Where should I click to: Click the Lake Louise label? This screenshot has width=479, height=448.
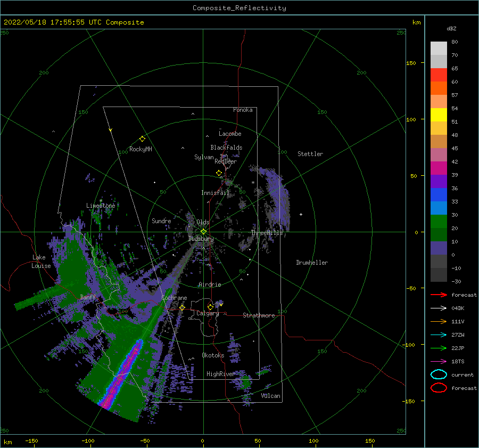(41, 262)
